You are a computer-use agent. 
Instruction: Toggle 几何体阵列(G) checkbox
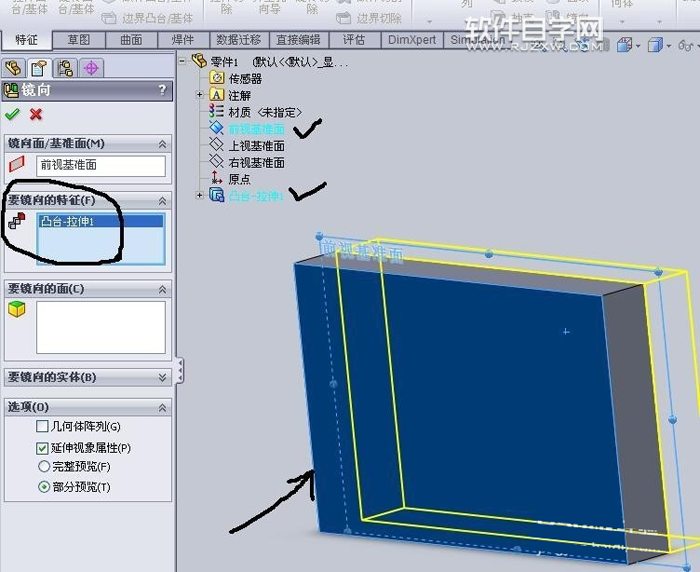(x=42, y=426)
